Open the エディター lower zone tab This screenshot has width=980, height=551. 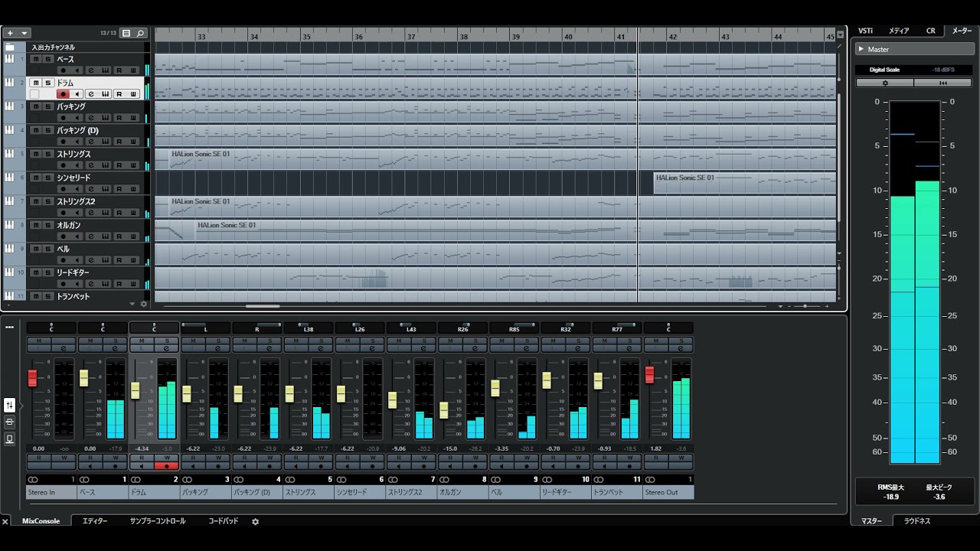click(x=95, y=521)
